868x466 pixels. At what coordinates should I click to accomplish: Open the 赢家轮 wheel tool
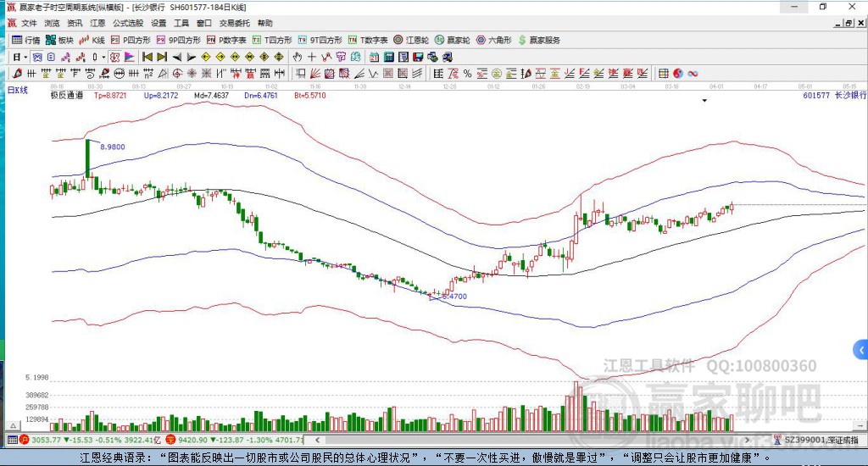[453, 40]
